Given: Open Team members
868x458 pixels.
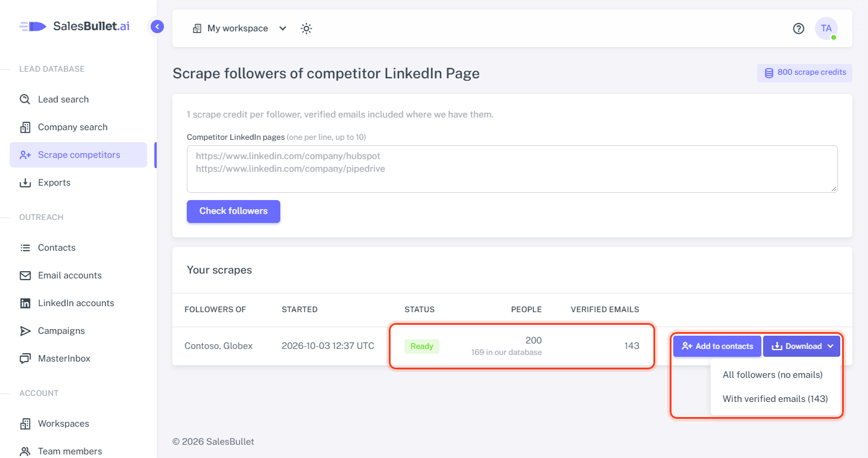Looking at the screenshot, I should (x=78, y=451).
